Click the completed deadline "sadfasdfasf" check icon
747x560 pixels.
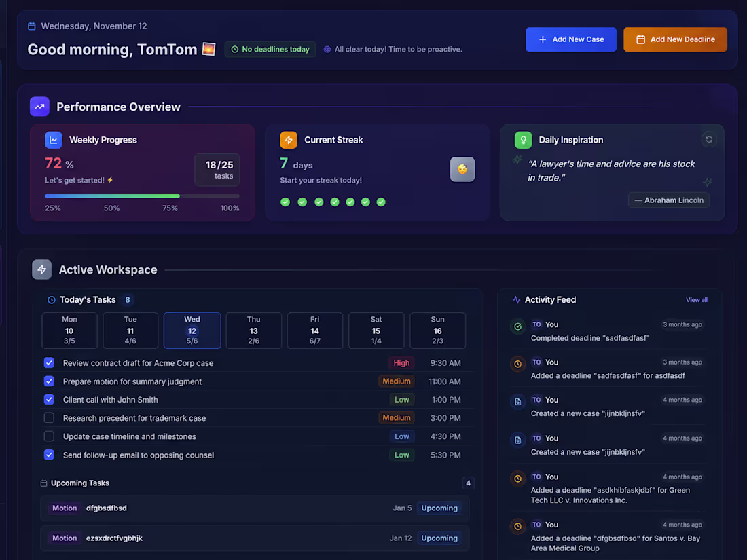[518, 326]
